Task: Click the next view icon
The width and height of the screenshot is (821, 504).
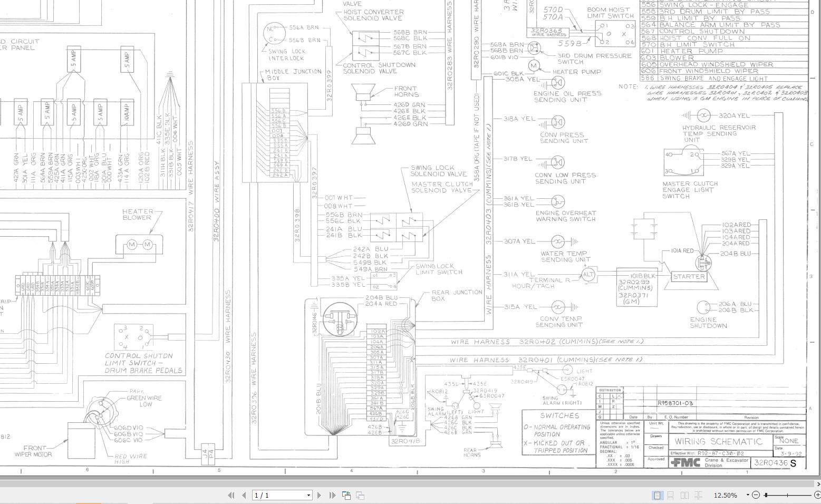Action: [360, 495]
